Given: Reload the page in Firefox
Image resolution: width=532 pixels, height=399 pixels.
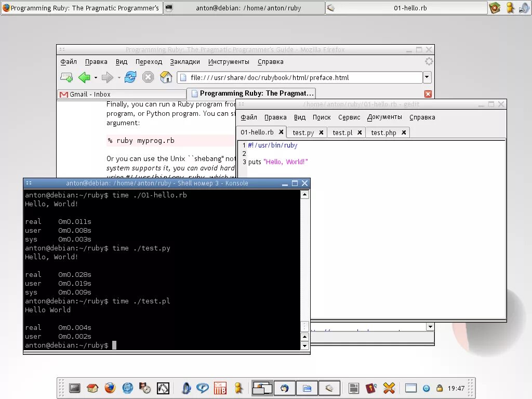Looking at the screenshot, I should click(x=130, y=77).
